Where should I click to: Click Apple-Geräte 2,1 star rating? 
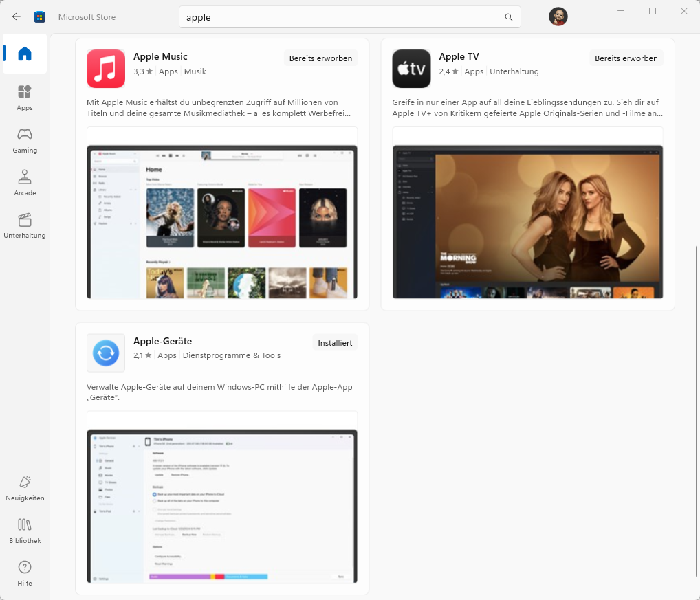[x=142, y=355]
